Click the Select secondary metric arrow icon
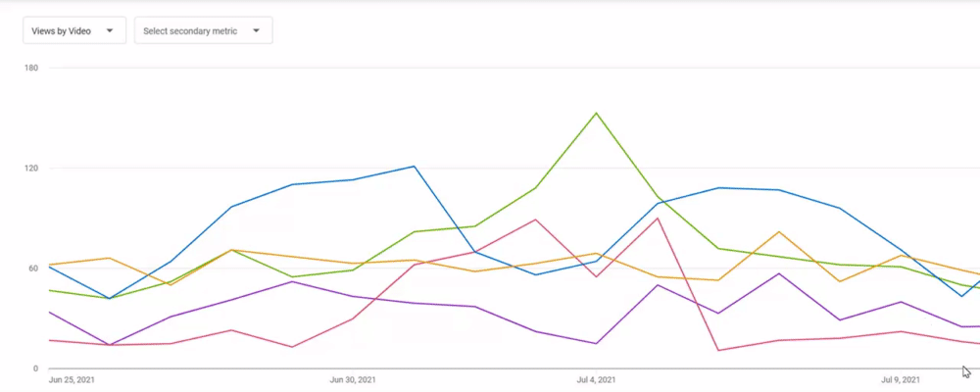The image size is (980, 392). (257, 31)
